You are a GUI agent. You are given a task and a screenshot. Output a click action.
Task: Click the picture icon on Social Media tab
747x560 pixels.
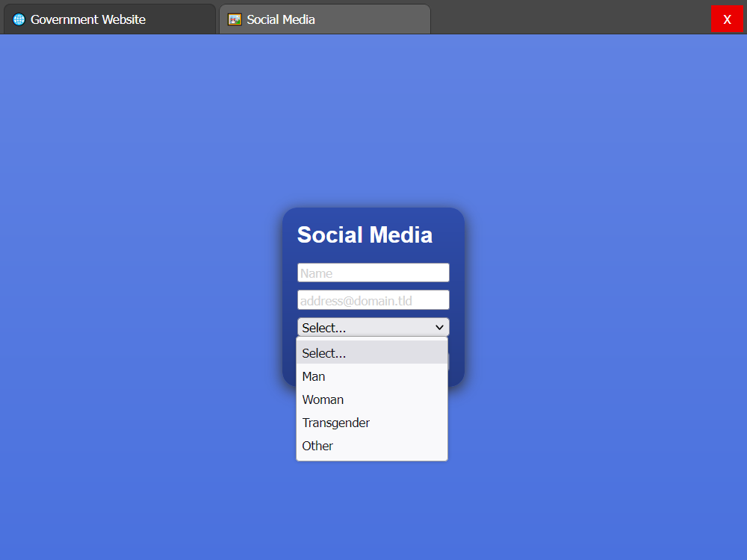pyautogui.click(x=235, y=19)
